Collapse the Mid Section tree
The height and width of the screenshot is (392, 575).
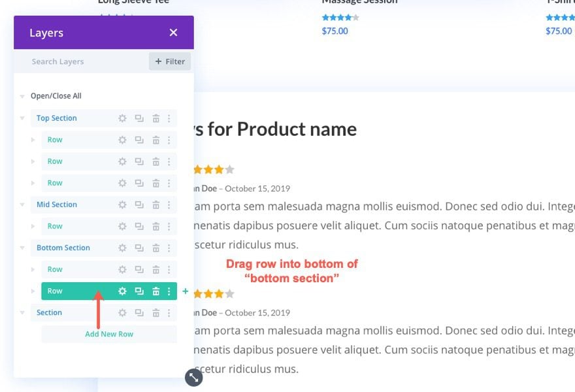23,204
